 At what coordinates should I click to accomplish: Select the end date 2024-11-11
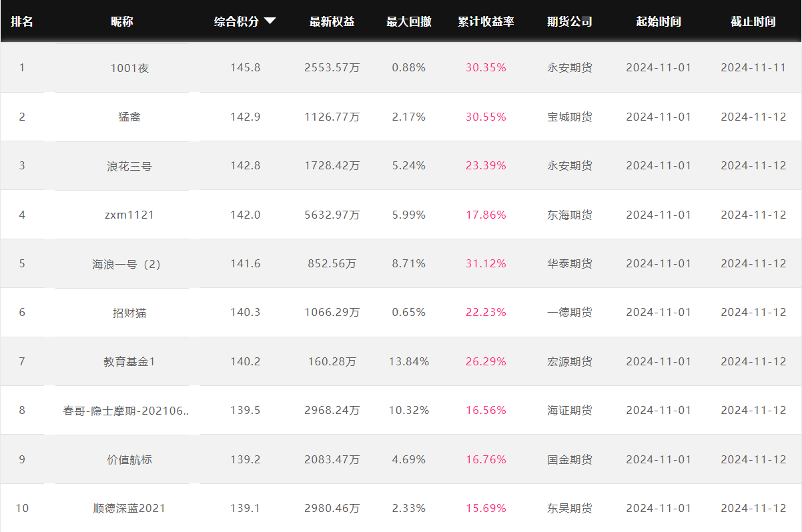(753, 67)
